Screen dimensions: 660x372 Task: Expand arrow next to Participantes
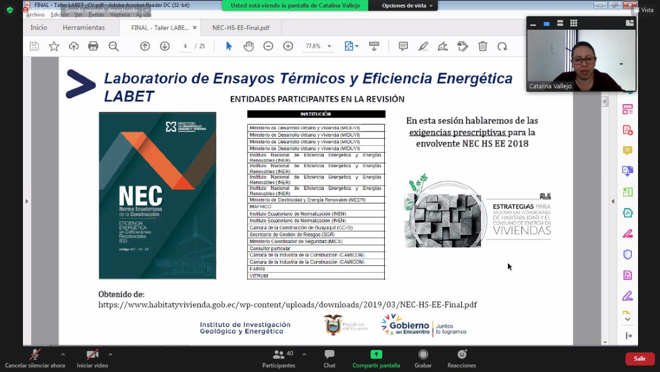click(304, 354)
